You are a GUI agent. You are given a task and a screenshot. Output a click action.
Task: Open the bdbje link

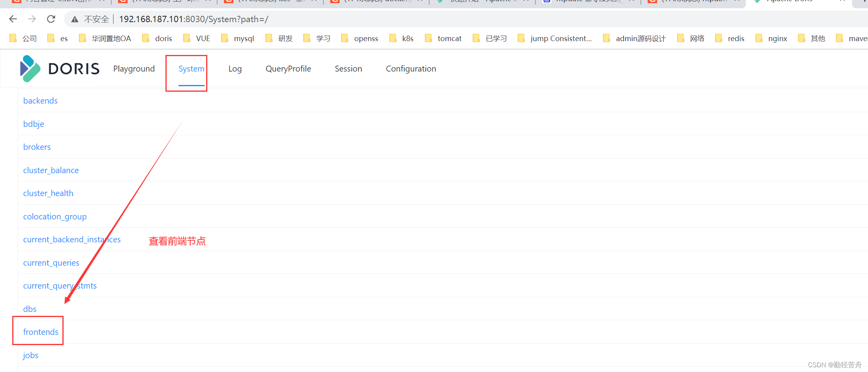[34, 124]
